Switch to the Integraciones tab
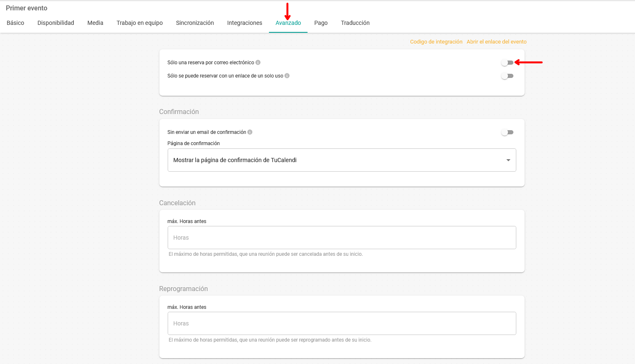 (244, 23)
